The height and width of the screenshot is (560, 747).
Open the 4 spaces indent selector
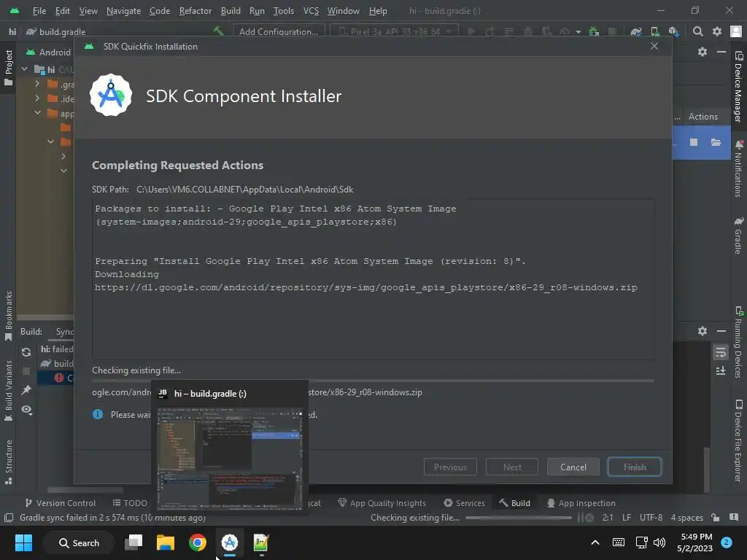tap(687, 518)
